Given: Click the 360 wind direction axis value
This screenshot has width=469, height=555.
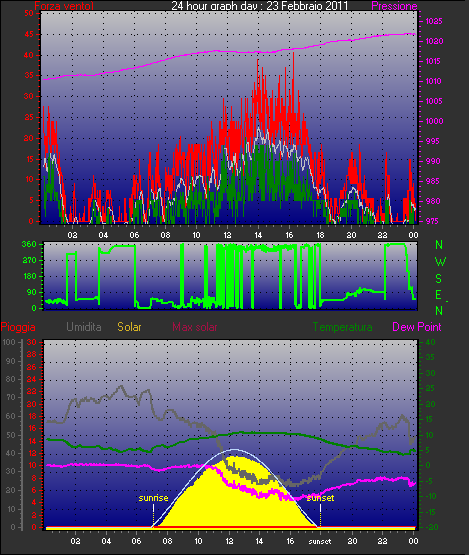Looking at the screenshot, I should click(x=29, y=244).
